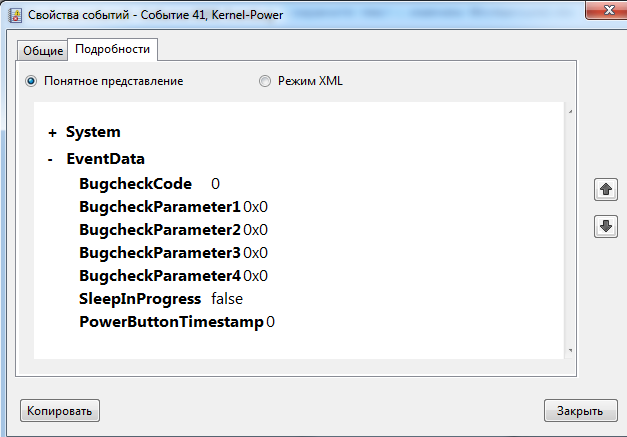Select the BugcheckCode entry

135,184
